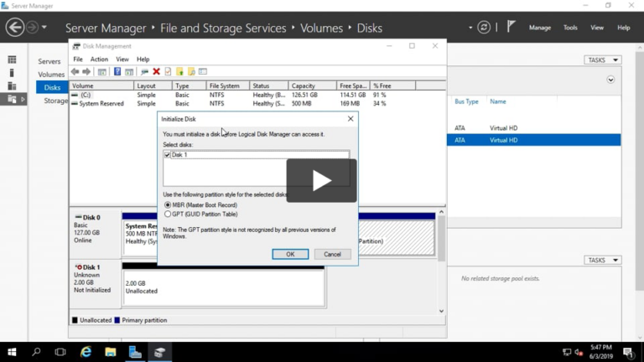Click the Server Manager back arrow

click(x=14, y=27)
